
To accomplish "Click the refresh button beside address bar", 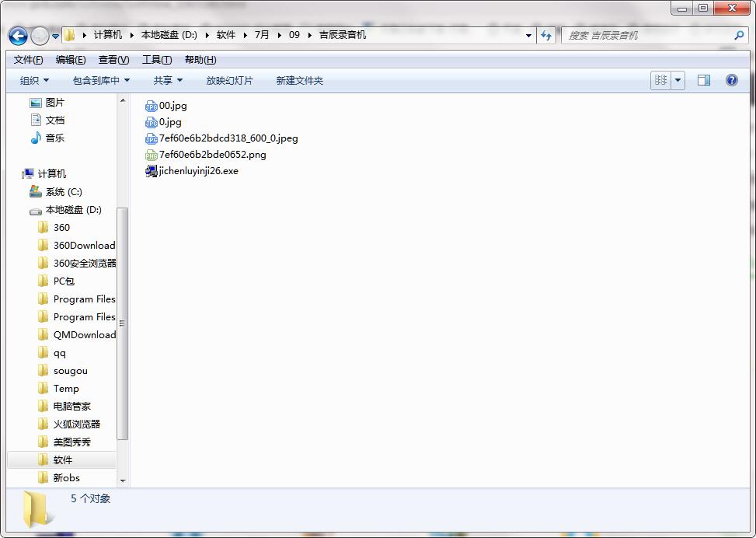I will tap(546, 35).
